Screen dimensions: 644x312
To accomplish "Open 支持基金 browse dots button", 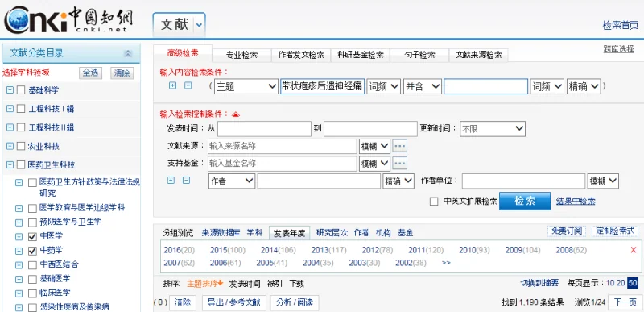I will (x=399, y=163).
